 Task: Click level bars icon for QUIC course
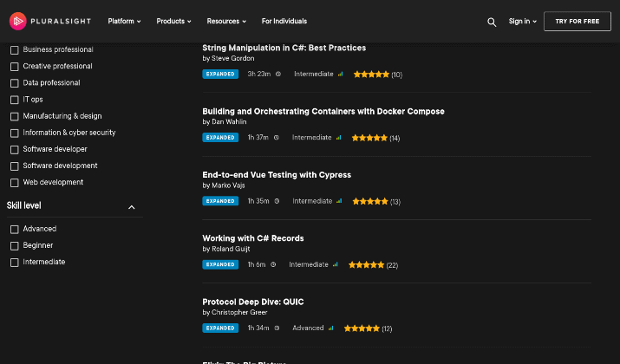(330, 328)
